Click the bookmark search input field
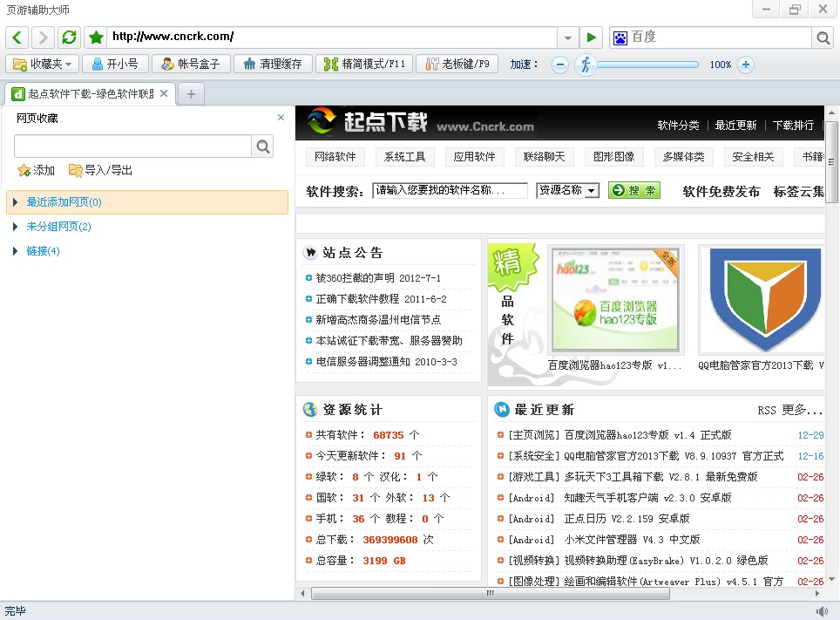The image size is (840, 620). [132, 146]
